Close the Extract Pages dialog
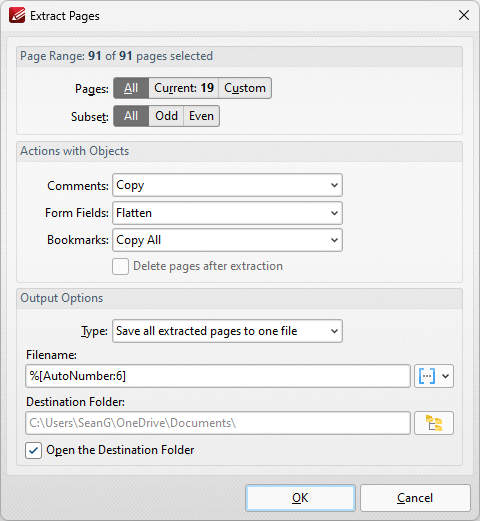This screenshot has height=521, width=480. 464,15
